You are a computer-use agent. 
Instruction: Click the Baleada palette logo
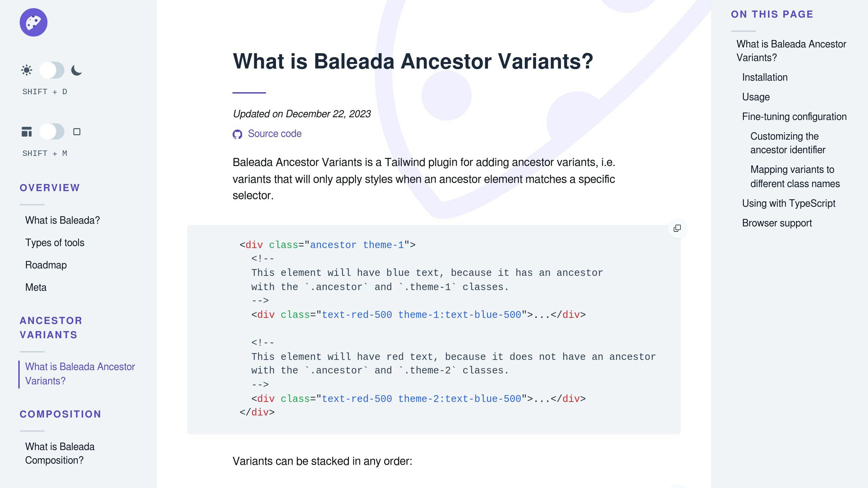34,22
